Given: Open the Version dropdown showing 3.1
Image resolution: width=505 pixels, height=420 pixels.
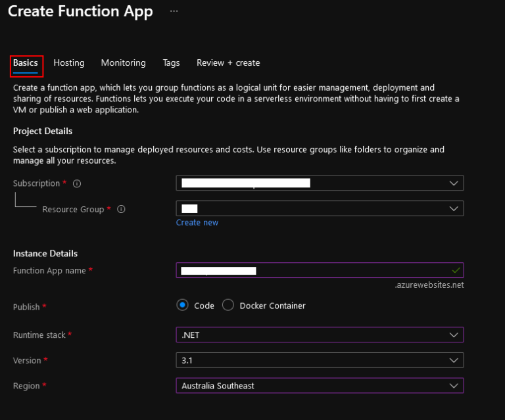Looking at the screenshot, I should (320, 360).
